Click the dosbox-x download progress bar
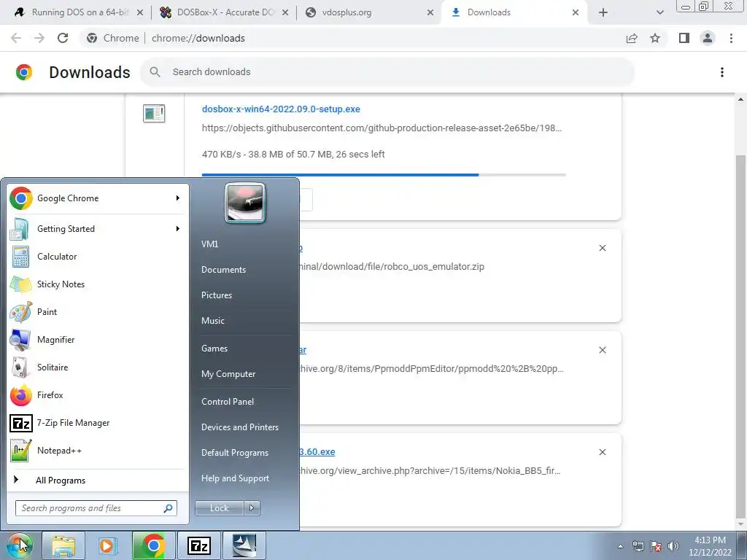The width and height of the screenshot is (747, 560). pos(384,175)
